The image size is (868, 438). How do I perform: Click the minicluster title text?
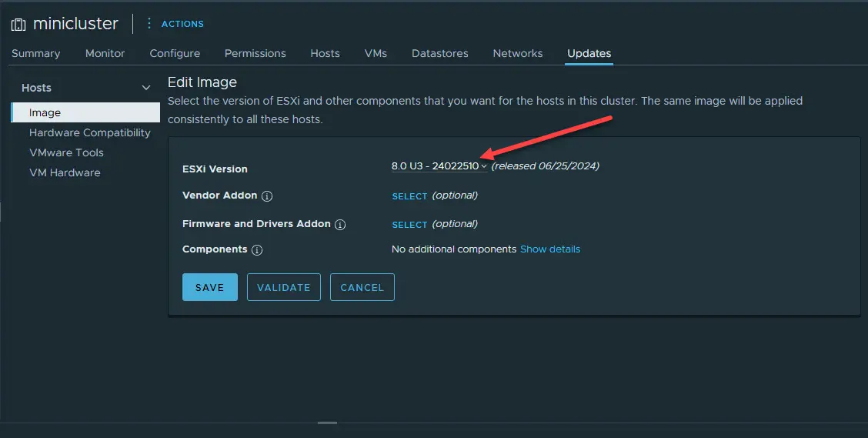(76, 23)
